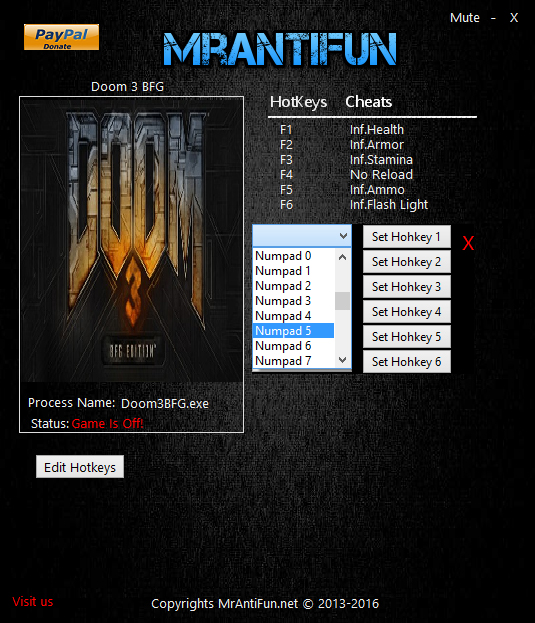
Task: Click the dropdown list's scrollbar thumb
Action: pyautogui.click(x=342, y=301)
